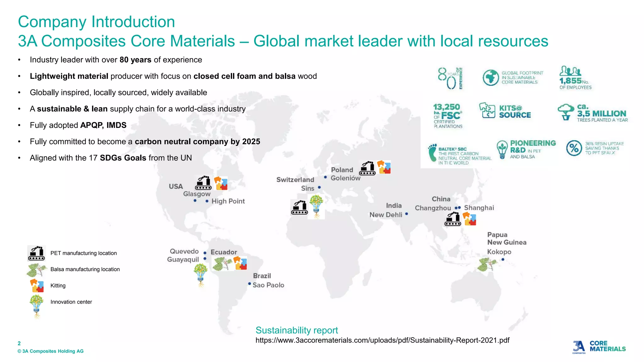Click the PET manufacturing icon in the legend
This screenshot has width=644, height=362.
[x=36, y=253]
